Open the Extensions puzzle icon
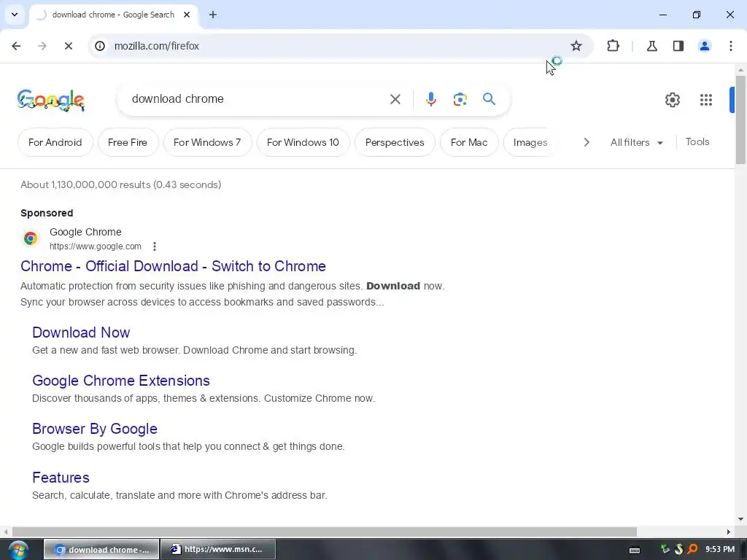Viewport: 747px width, 560px height. (613, 46)
